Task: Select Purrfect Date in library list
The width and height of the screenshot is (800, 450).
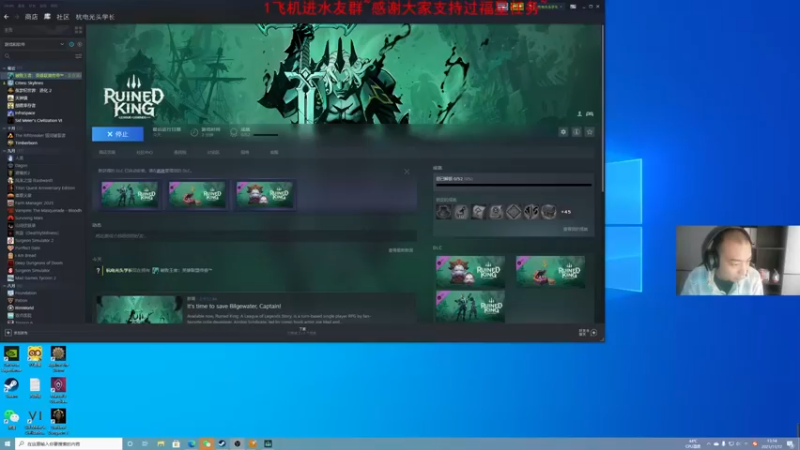Action: 28,248
